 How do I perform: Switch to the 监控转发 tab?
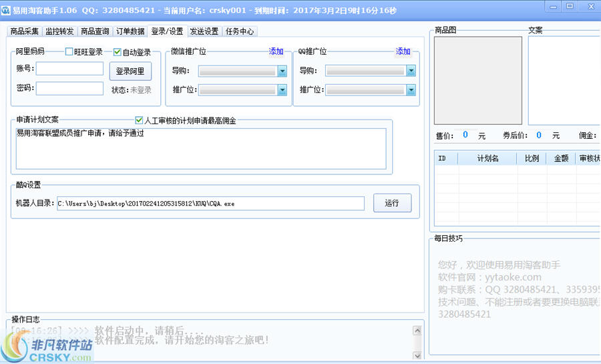coord(59,31)
